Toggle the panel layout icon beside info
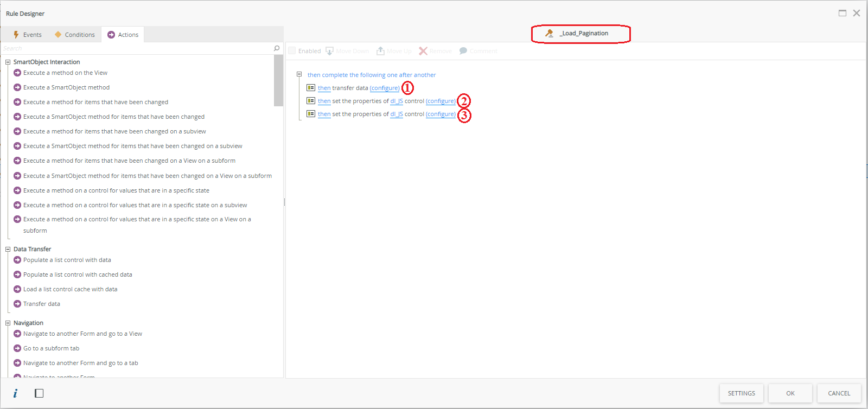 coord(39,393)
